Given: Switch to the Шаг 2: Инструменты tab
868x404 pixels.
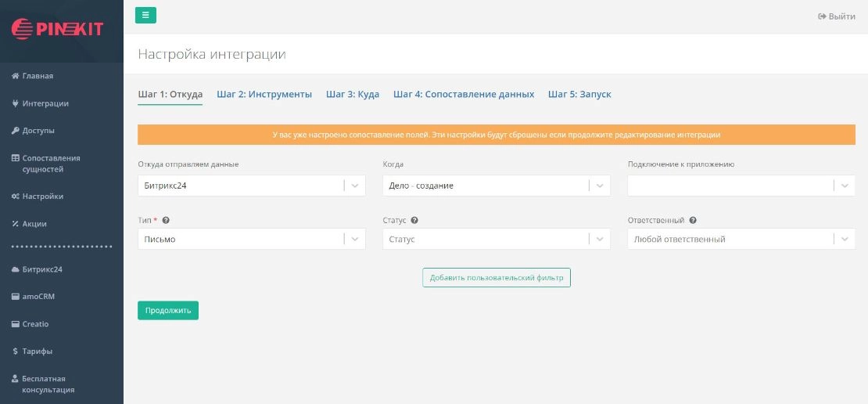Looking at the screenshot, I should click(264, 94).
